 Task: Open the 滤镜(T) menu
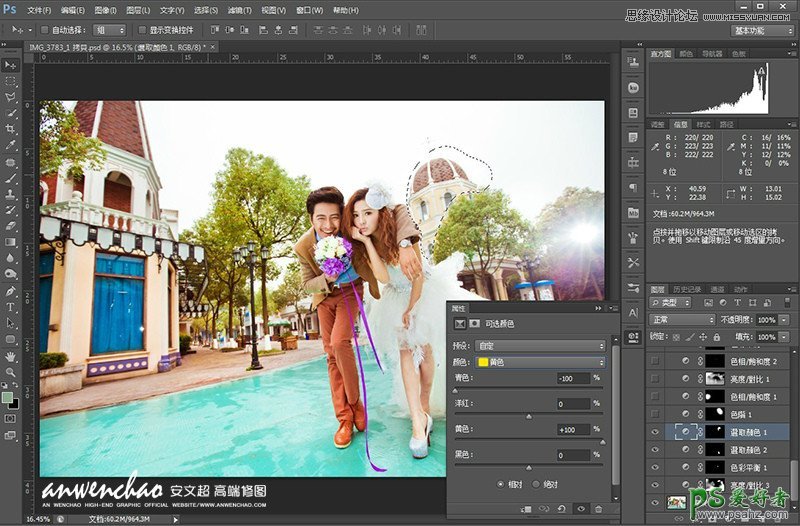[237, 9]
